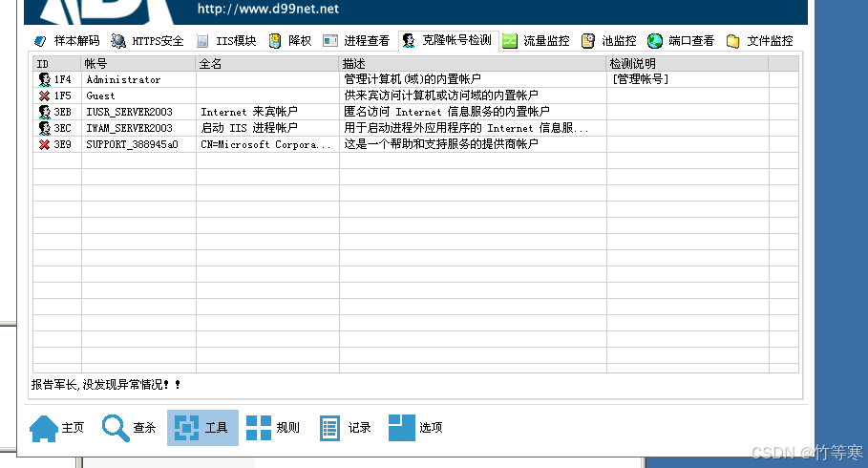Open the 选项 options section

[x=415, y=428]
